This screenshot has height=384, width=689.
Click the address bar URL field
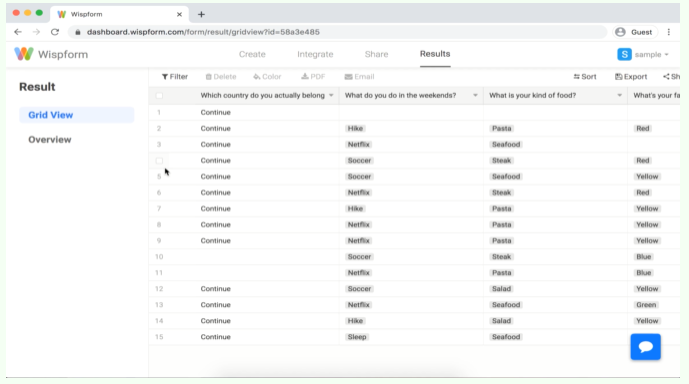pos(338,32)
